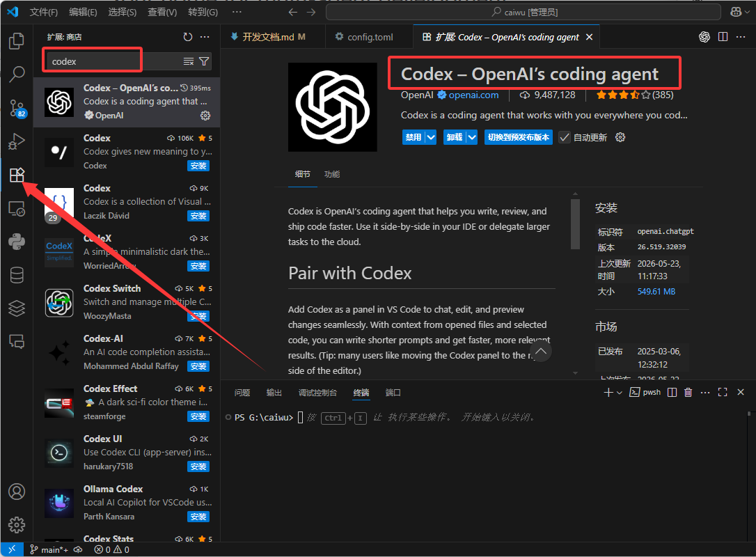Expand the uninstall button dropdown arrow

click(472, 137)
